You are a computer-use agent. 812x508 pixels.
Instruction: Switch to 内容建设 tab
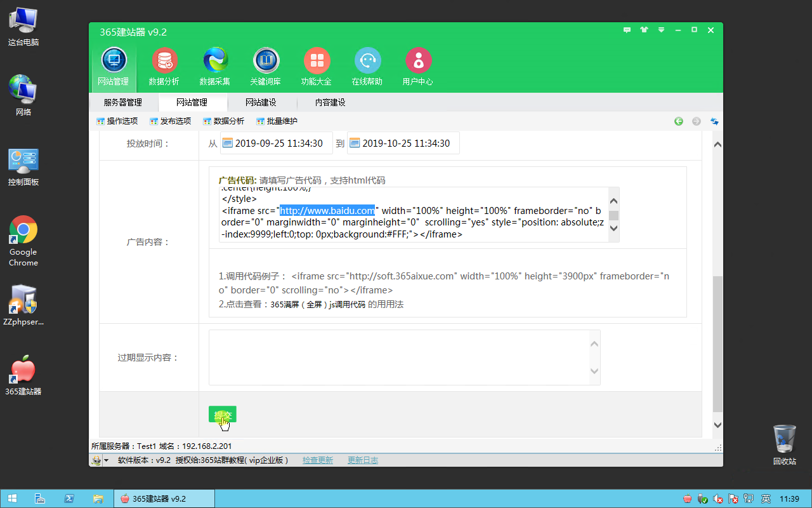click(x=331, y=102)
